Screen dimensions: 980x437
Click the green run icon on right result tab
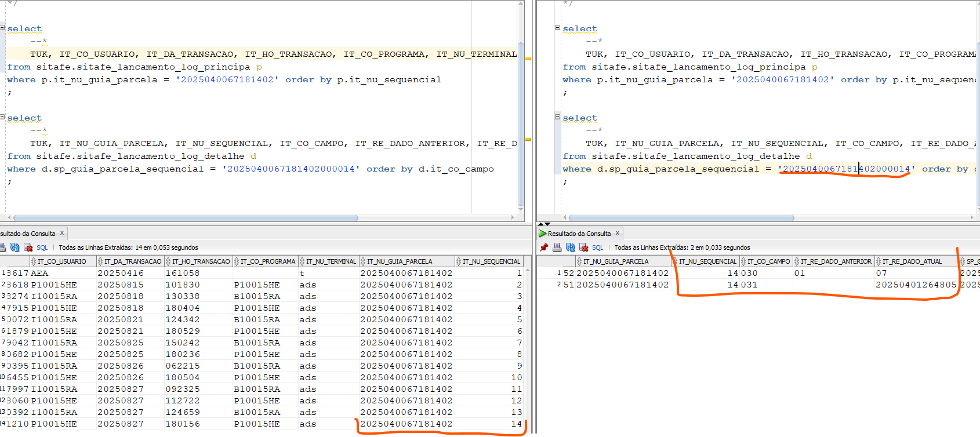(x=542, y=234)
